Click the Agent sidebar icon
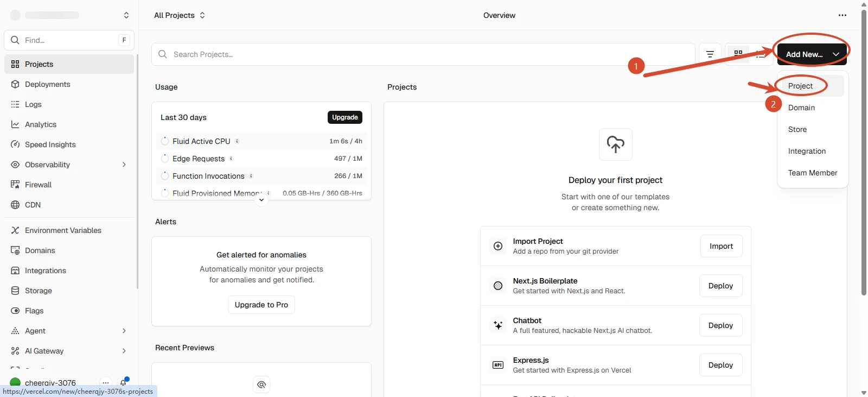The width and height of the screenshot is (868, 397). point(15,331)
